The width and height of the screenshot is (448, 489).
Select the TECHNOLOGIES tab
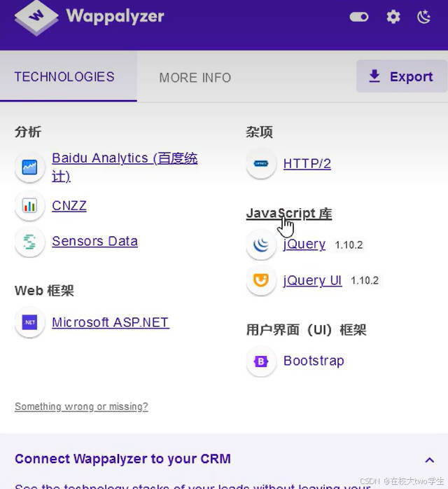[x=68, y=76]
